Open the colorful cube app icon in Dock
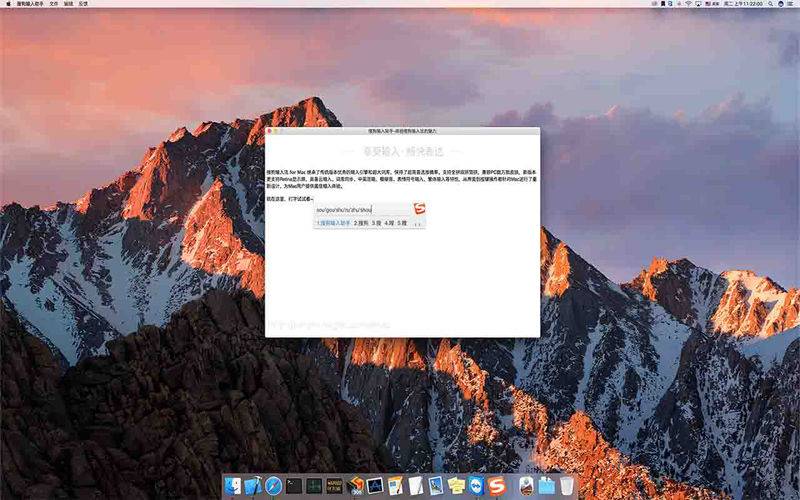 click(x=356, y=486)
